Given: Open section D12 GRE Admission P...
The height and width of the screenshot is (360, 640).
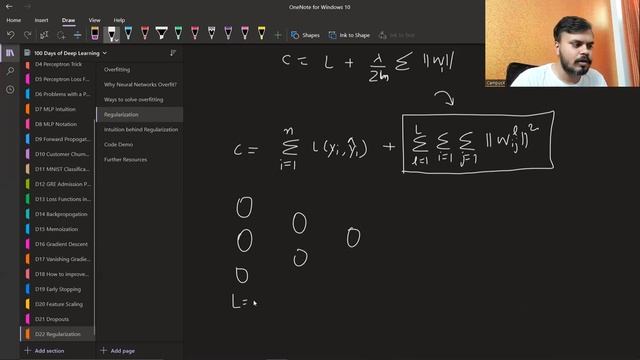Looking at the screenshot, I should click(x=58, y=184).
